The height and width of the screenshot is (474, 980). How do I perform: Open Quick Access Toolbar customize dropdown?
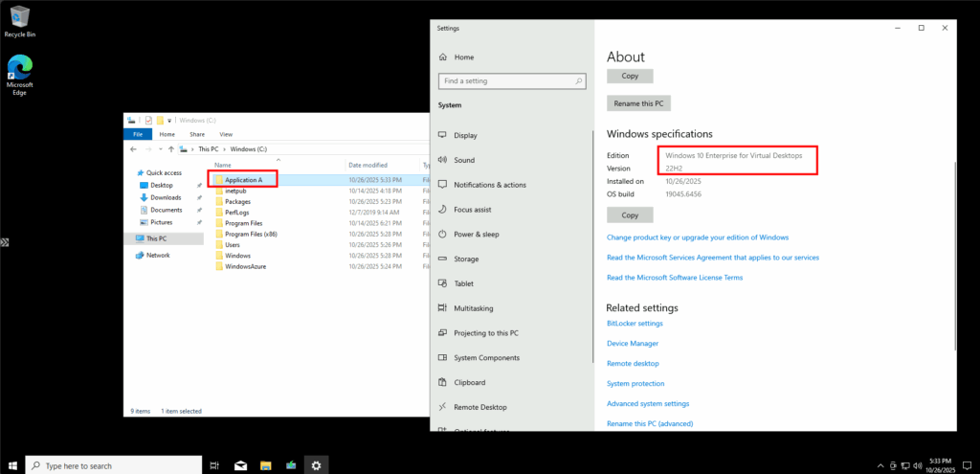[x=170, y=121]
